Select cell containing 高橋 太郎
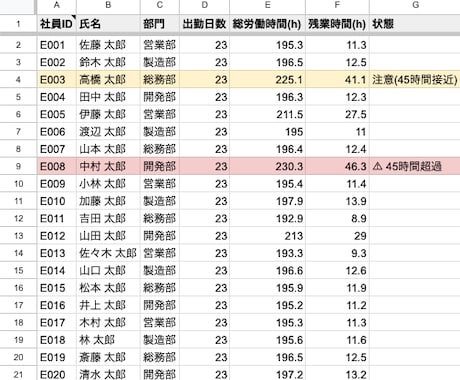This screenshot has width=460, height=380. pos(108,79)
